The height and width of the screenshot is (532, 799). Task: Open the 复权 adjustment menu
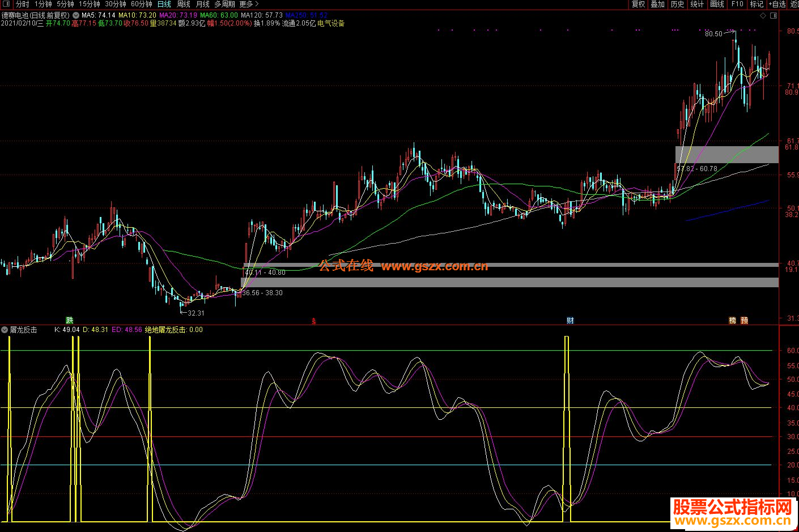pos(639,4)
